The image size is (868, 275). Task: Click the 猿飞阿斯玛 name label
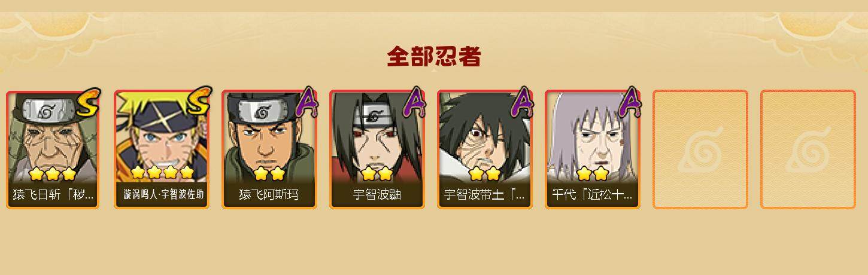(269, 195)
